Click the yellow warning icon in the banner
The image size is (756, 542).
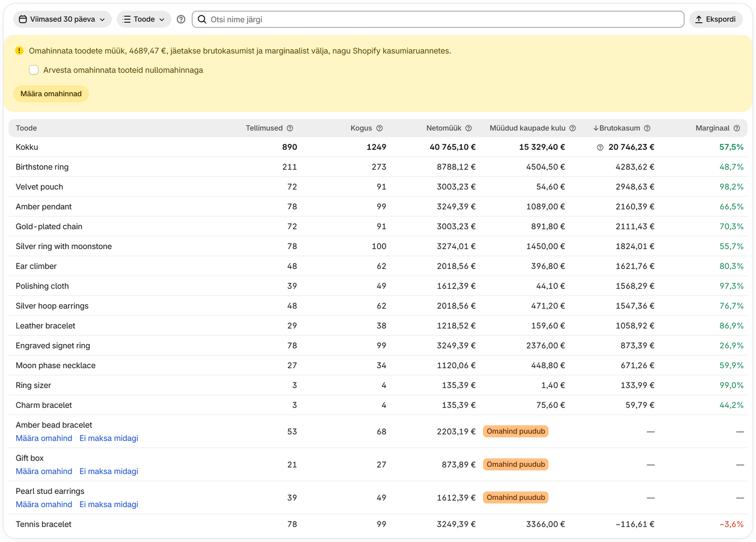[19, 51]
